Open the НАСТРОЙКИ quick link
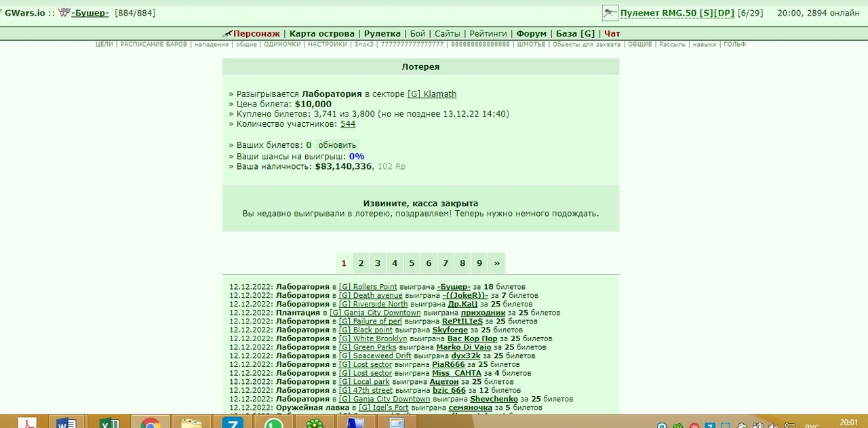868x428 pixels. (x=328, y=44)
